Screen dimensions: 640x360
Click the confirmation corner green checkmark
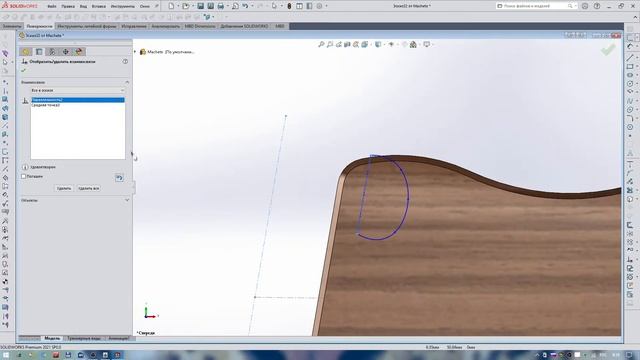click(x=608, y=50)
